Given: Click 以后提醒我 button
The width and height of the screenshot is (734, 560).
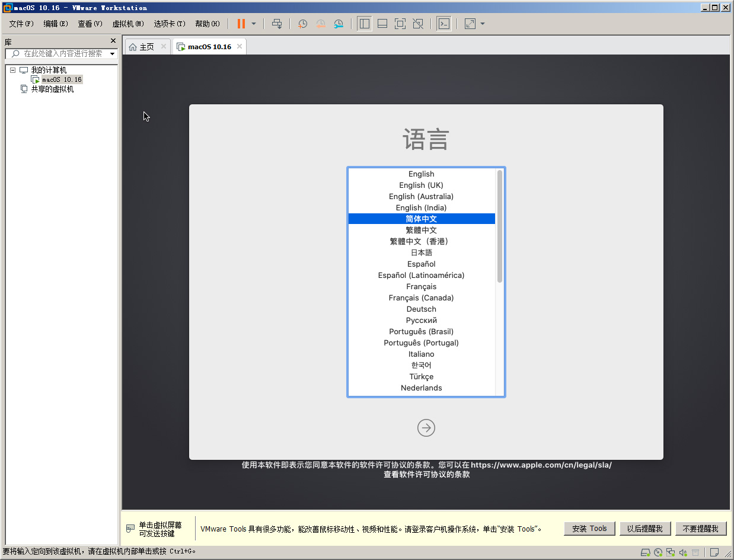Looking at the screenshot, I should 645,529.
